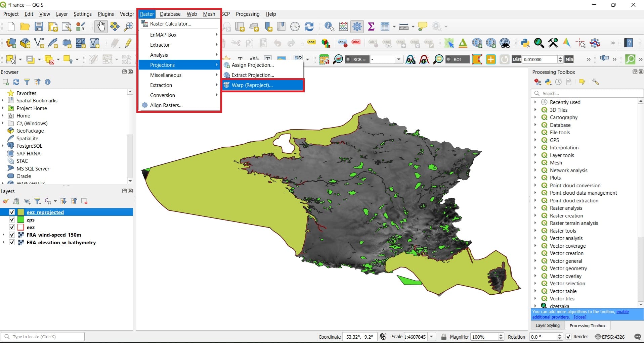The height and width of the screenshot is (343, 644).
Task: Open the Processing menu
Action: pyautogui.click(x=248, y=14)
